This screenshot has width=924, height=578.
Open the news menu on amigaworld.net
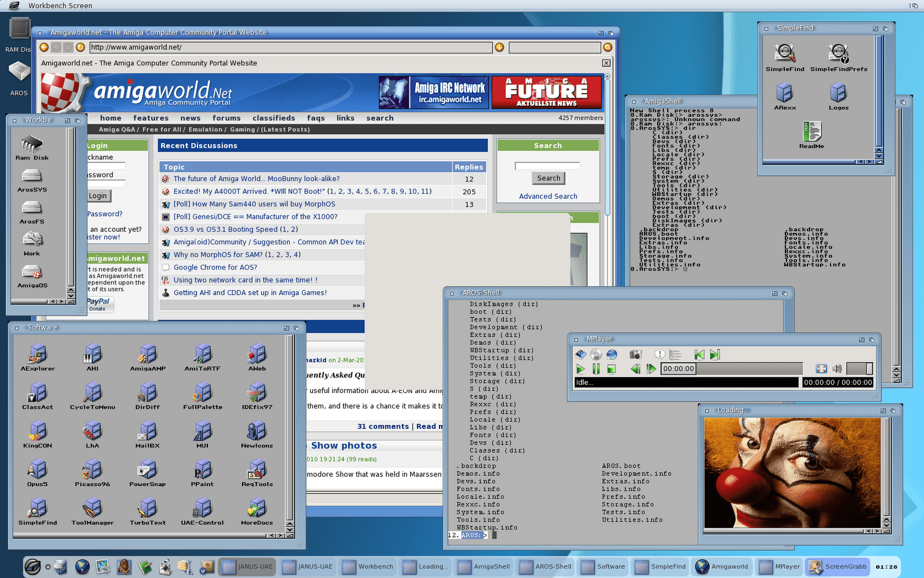[190, 118]
